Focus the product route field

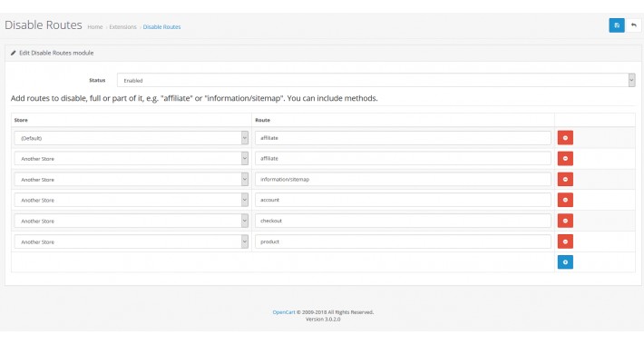pos(403,241)
